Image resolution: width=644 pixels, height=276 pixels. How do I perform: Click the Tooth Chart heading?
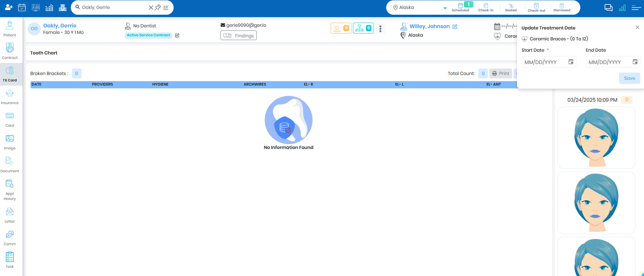(44, 53)
